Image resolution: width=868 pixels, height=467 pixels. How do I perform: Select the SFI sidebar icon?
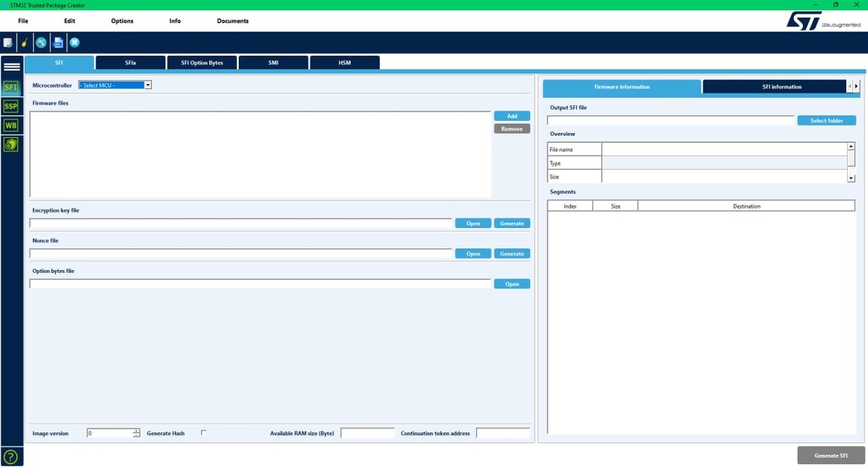click(x=11, y=87)
